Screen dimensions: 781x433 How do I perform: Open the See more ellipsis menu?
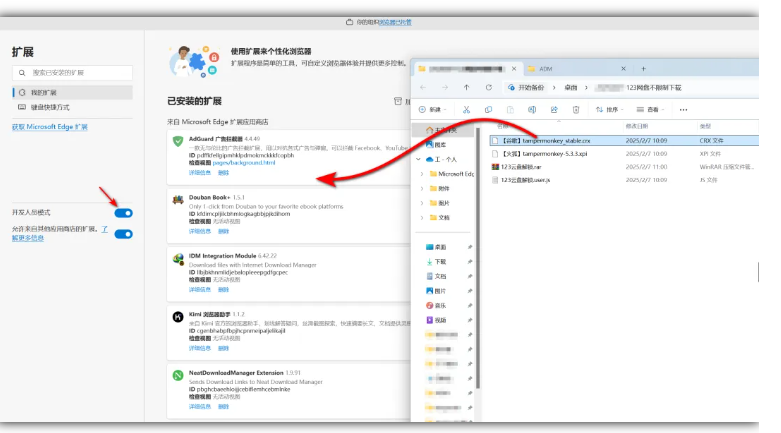point(683,110)
